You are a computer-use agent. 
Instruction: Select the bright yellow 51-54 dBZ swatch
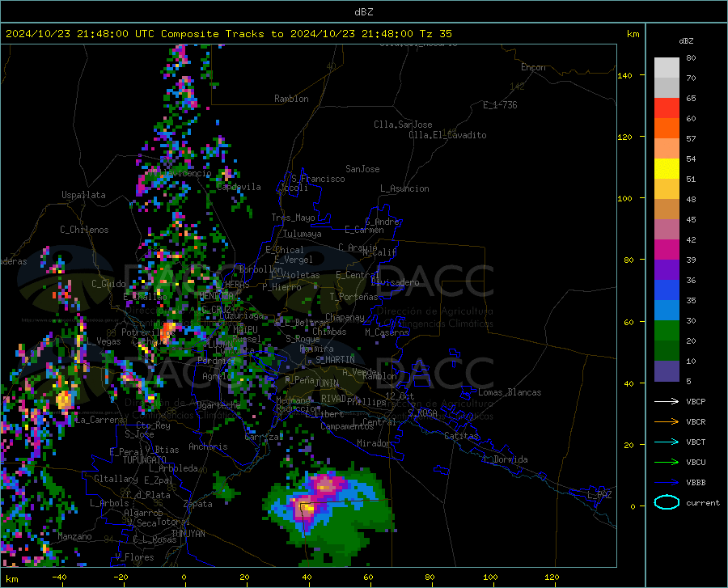pos(667,169)
